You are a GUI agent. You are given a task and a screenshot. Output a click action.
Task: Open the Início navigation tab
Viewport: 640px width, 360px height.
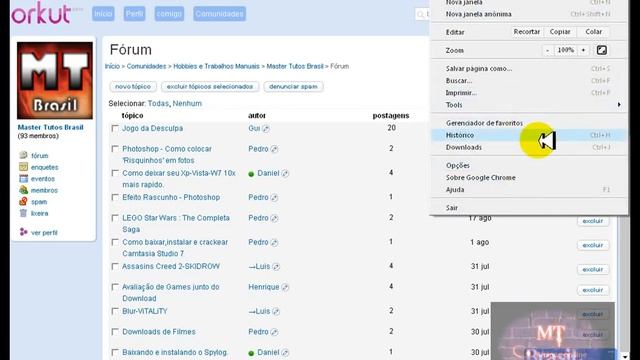pyautogui.click(x=103, y=14)
